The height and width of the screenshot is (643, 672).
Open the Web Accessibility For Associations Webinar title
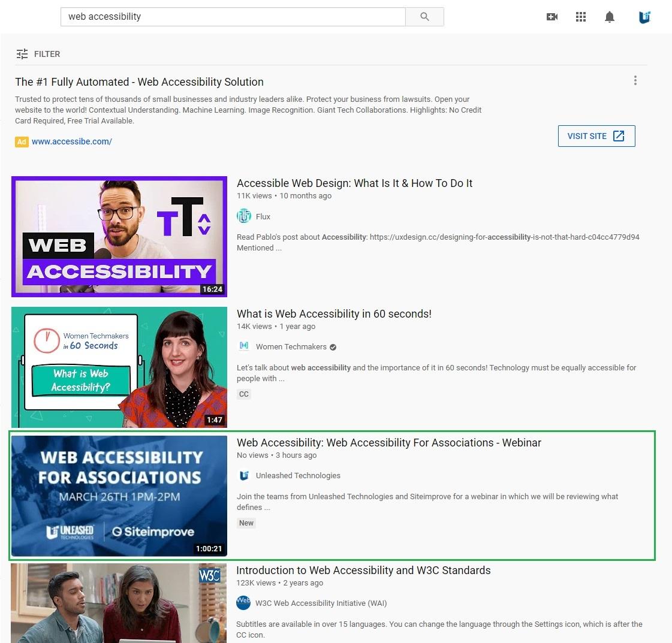[x=388, y=442]
